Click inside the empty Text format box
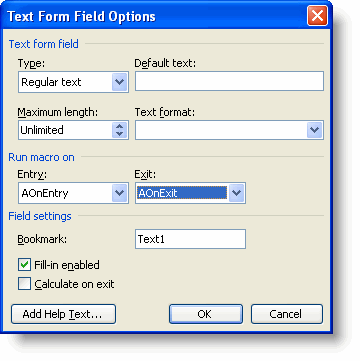360x361 pixels. click(221, 130)
